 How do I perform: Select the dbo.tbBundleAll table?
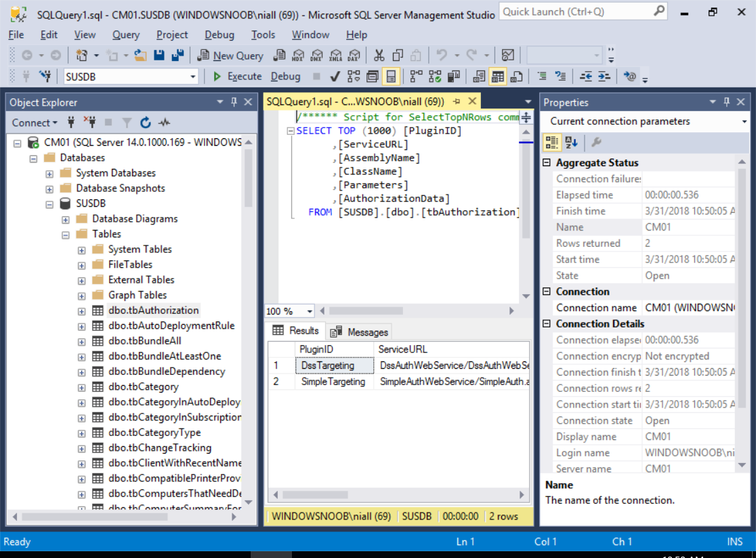[x=145, y=341]
